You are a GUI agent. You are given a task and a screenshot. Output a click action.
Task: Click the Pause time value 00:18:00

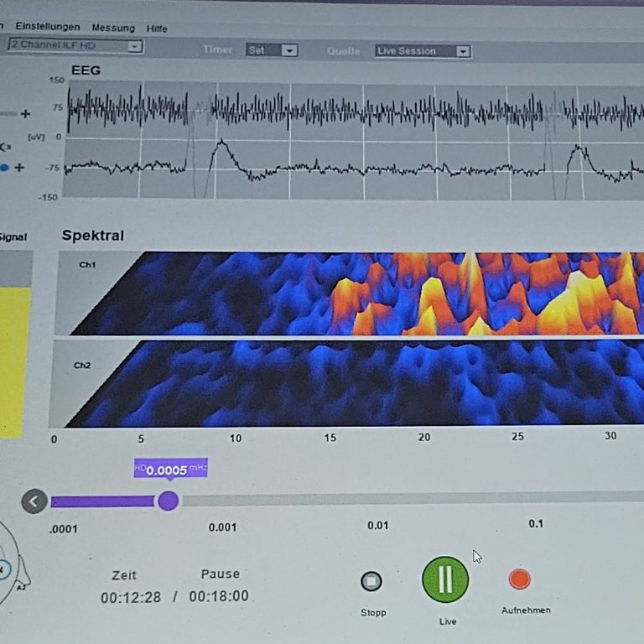218,596
